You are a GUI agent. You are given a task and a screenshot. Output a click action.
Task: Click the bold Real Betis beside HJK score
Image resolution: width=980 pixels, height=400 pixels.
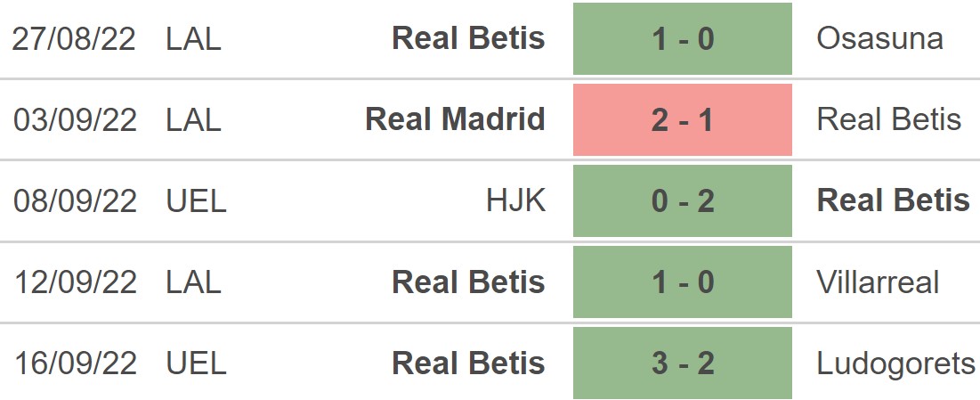point(893,200)
